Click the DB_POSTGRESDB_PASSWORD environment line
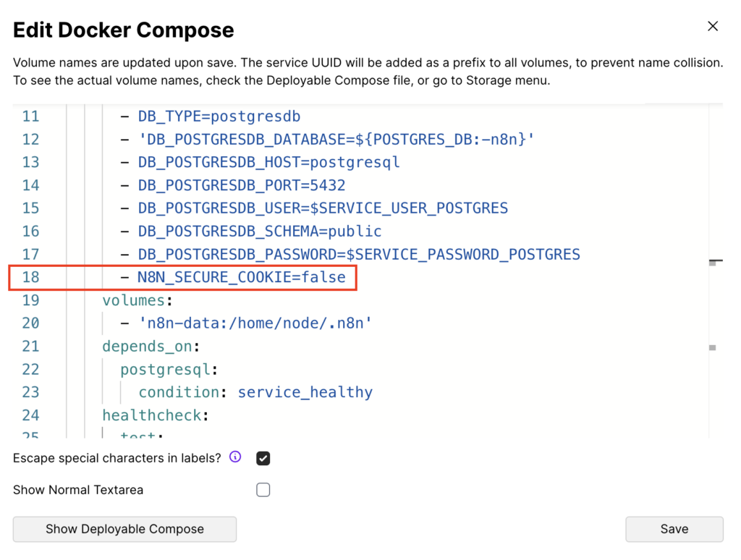The height and width of the screenshot is (560, 741). 358,254
